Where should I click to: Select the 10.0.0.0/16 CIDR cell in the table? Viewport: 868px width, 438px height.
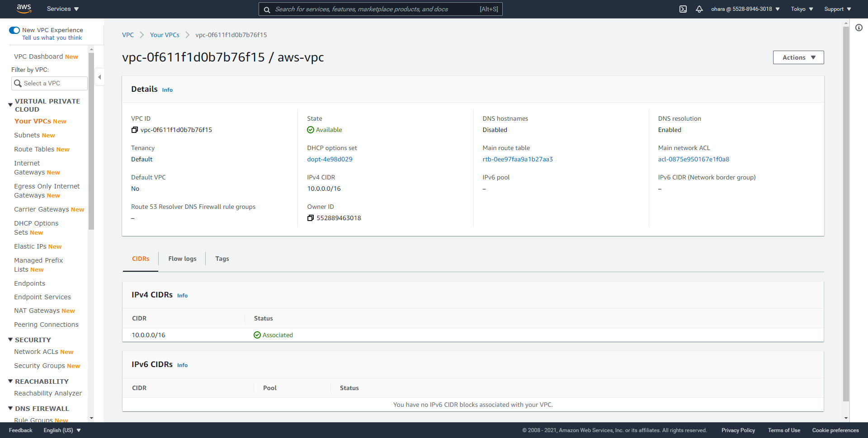click(148, 335)
